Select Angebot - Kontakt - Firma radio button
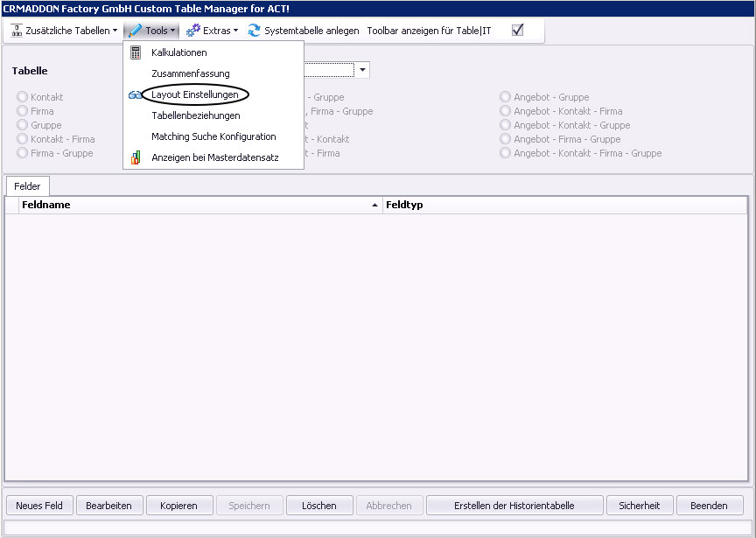 [x=505, y=111]
